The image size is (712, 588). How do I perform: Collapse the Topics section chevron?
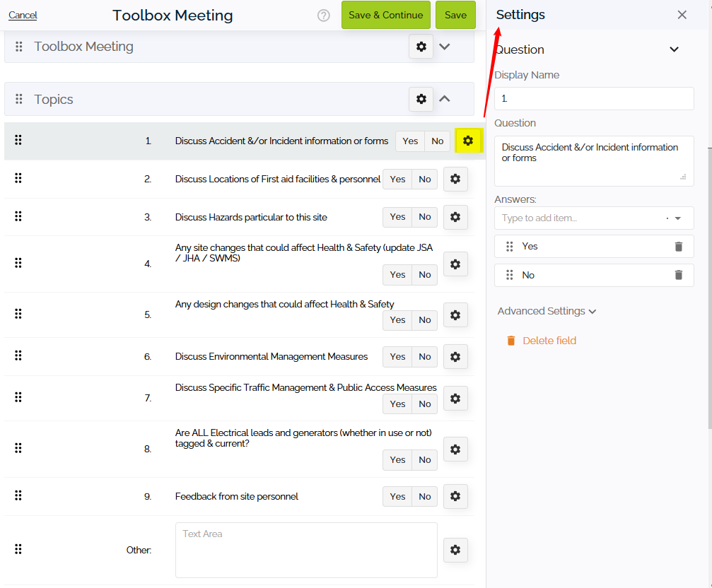pyautogui.click(x=445, y=99)
